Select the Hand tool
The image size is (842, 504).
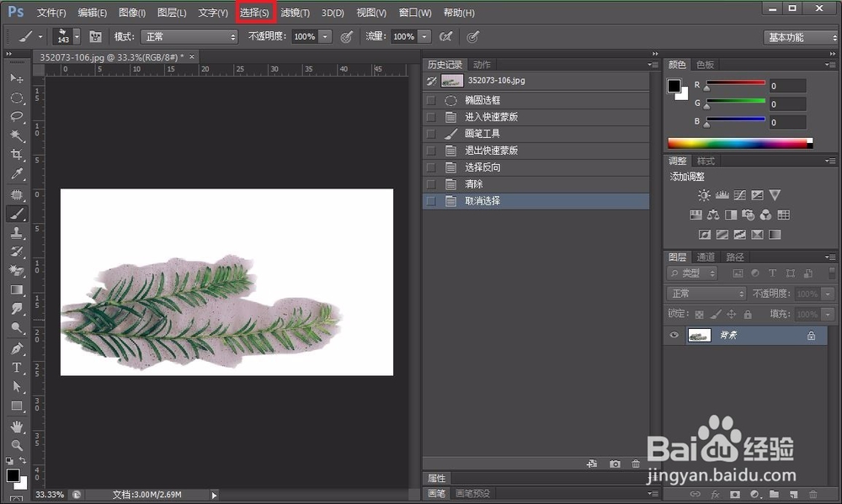click(17, 427)
